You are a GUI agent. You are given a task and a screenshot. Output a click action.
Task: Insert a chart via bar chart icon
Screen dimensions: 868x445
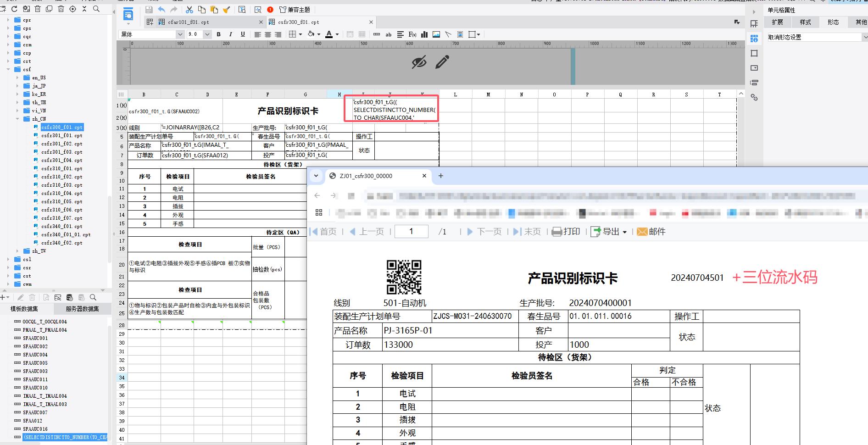click(x=424, y=34)
